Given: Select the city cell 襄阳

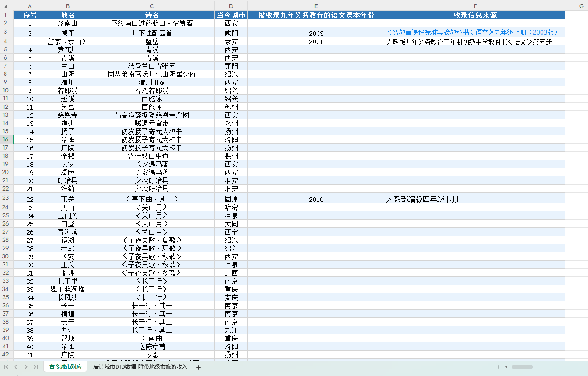Looking at the screenshot, I should tap(231, 66).
